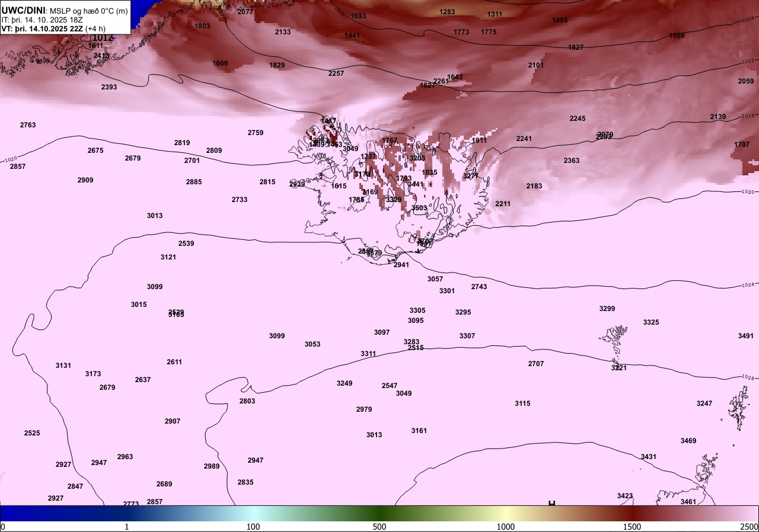Click the 3247 value

(704, 403)
